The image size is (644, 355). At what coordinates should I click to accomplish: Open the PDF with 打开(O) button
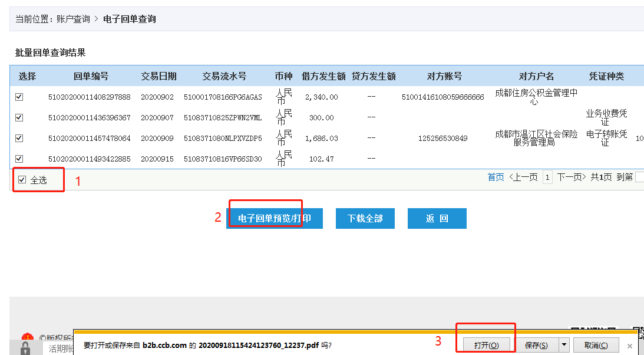click(x=487, y=345)
